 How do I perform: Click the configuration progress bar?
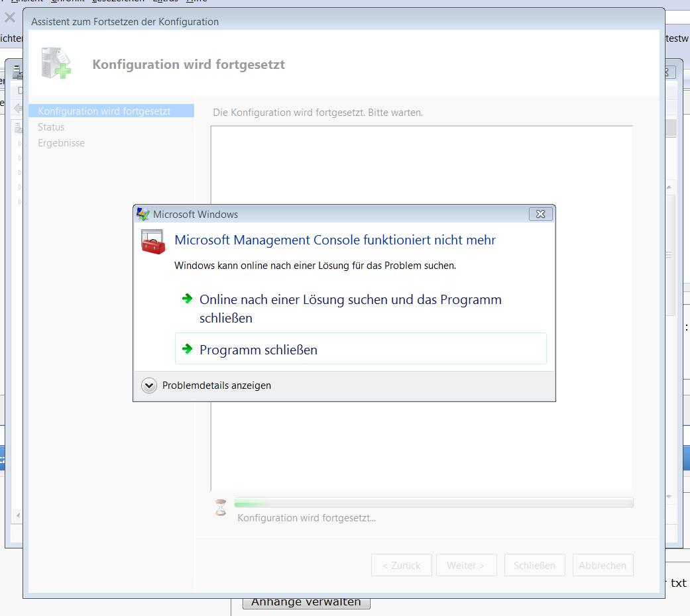[434, 502]
